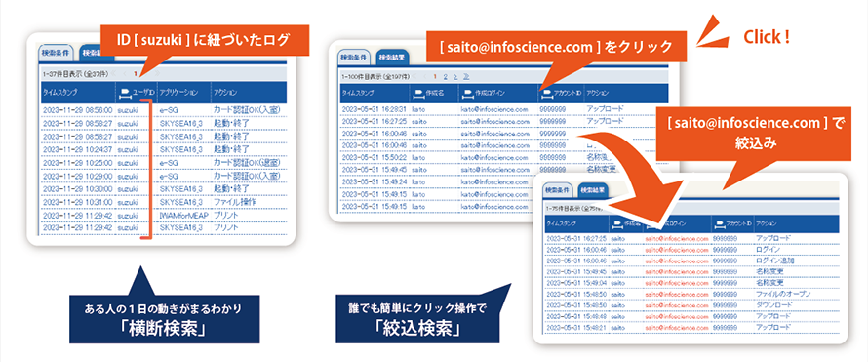The image size is (868, 362).
Task: Select 検索結果 tab in filtered results panel
Action: coord(592,190)
